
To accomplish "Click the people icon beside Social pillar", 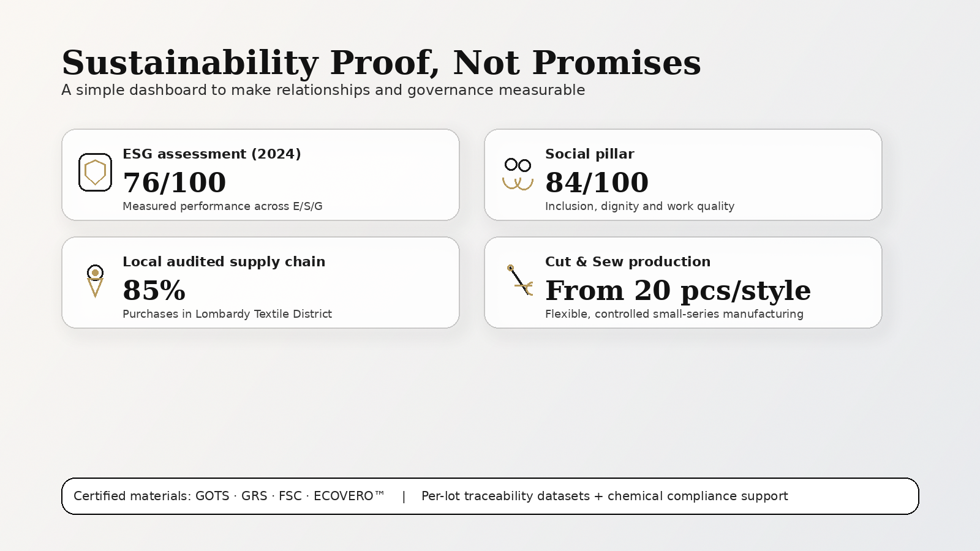I will click(x=518, y=174).
